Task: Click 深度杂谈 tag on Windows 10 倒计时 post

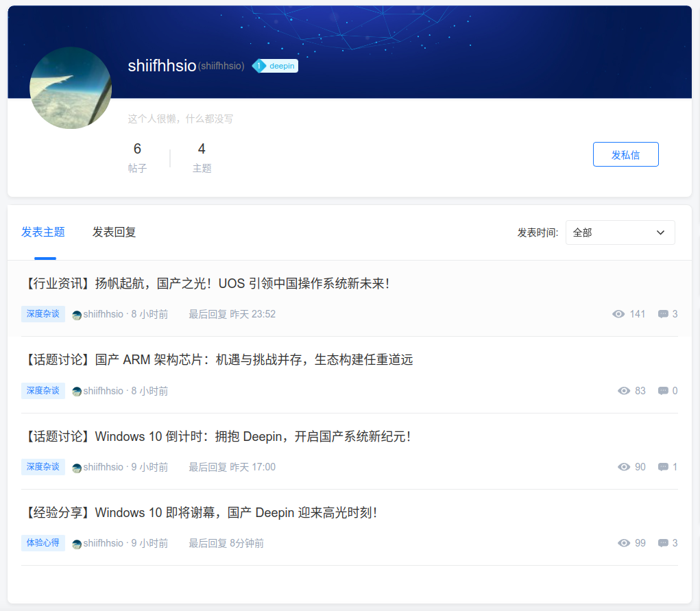Action: coord(43,467)
